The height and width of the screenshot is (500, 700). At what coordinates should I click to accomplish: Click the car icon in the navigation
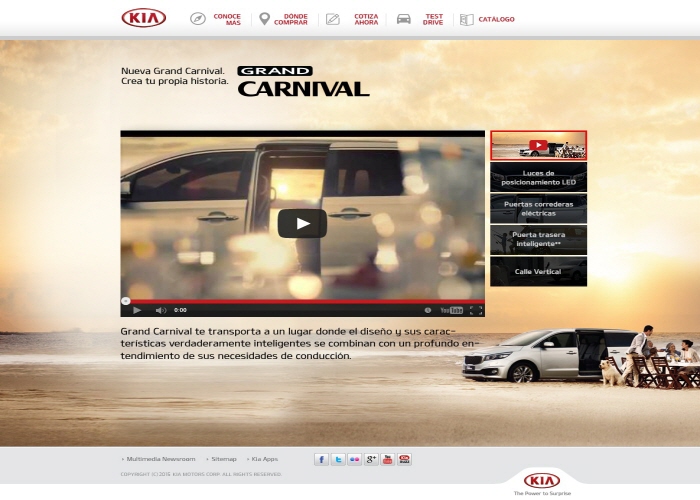click(x=404, y=19)
